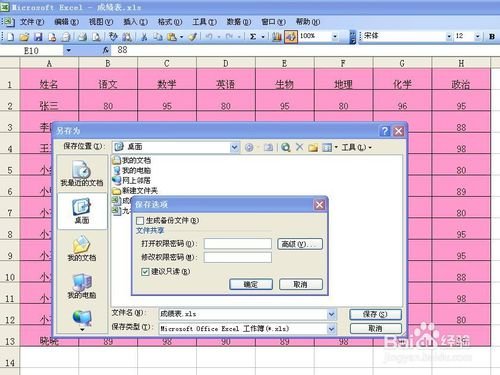Open the 编辑 menu
Image resolution: width=500 pixels, height=375 pixels.
click(66, 22)
